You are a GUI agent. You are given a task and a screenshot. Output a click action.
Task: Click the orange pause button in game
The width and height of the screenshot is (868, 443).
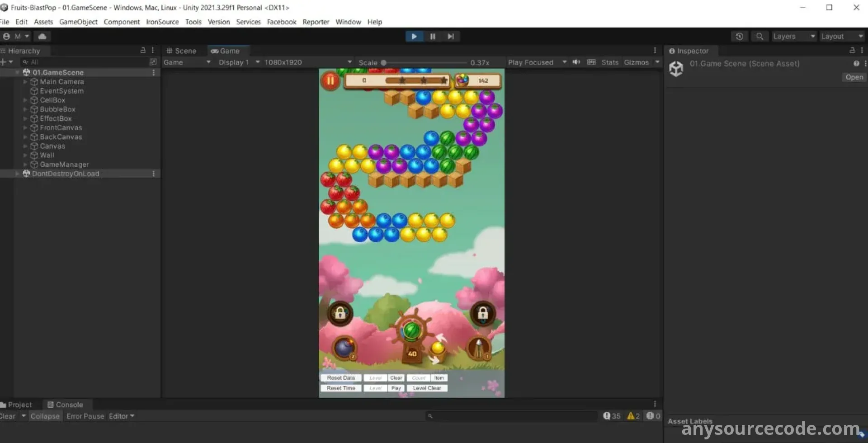click(330, 81)
